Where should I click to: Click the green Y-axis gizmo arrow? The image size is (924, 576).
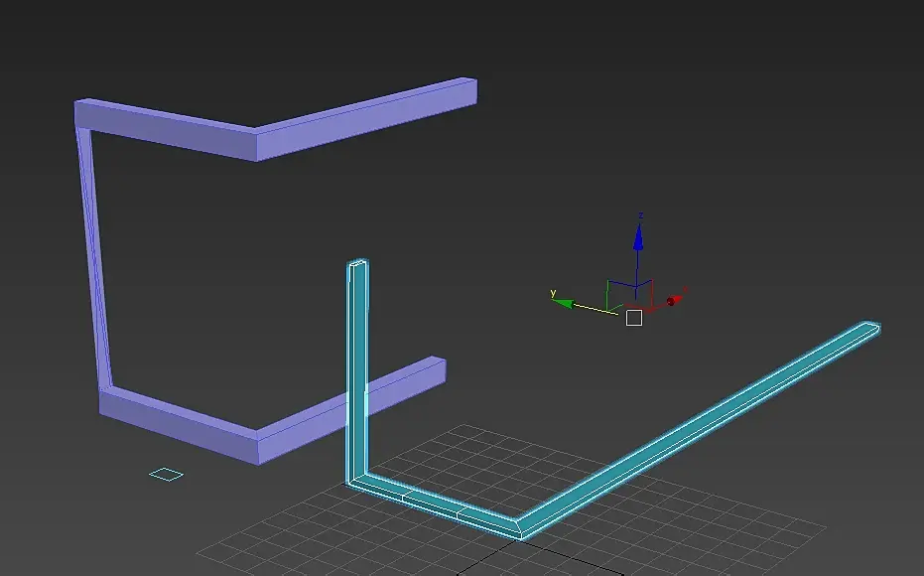point(563,303)
